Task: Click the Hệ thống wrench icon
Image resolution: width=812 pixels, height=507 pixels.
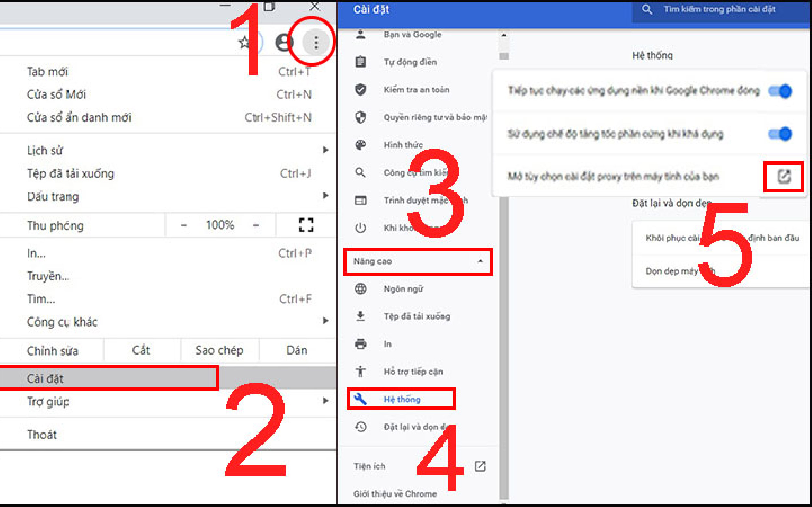Action: coord(361,399)
